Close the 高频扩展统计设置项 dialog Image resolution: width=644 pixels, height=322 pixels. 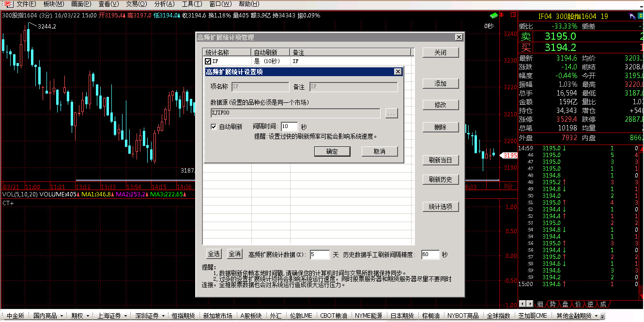pyautogui.click(x=398, y=72)
